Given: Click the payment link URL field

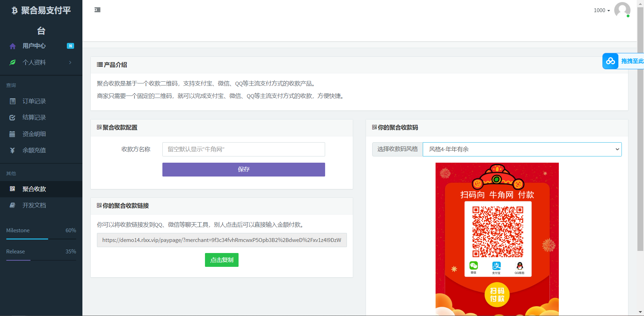Looking at the screenshot, I should tap(222, 240).
